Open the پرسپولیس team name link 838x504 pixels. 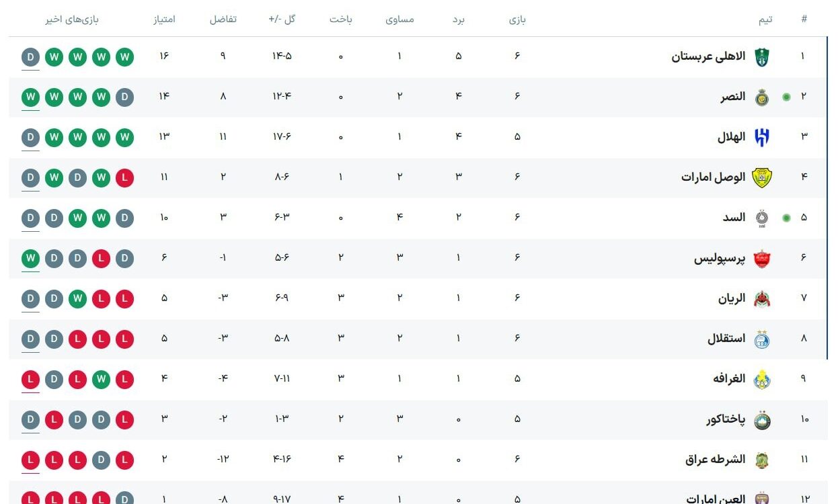click(720, 258)
